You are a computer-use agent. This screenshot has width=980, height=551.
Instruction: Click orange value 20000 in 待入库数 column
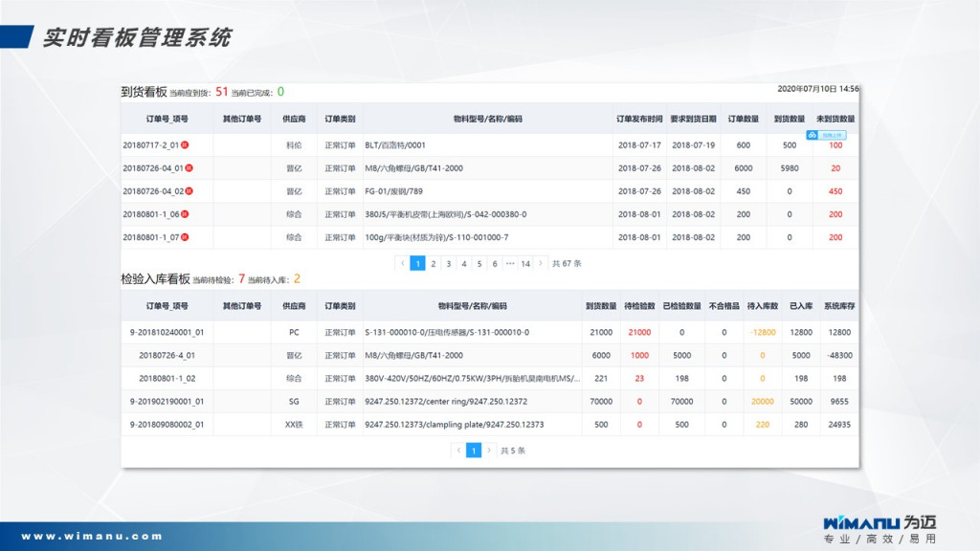click(763, 402)
